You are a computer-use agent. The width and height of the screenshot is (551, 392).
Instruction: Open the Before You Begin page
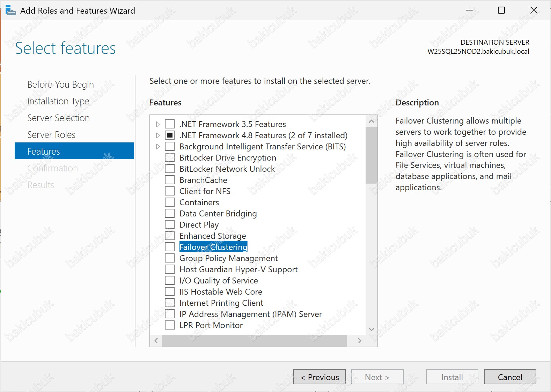(x=60, y=84)
